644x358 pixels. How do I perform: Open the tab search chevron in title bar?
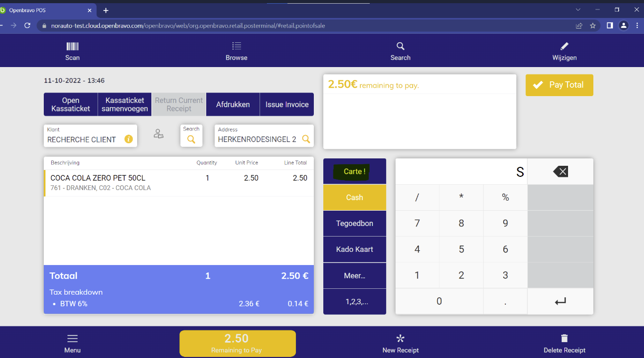578,10
